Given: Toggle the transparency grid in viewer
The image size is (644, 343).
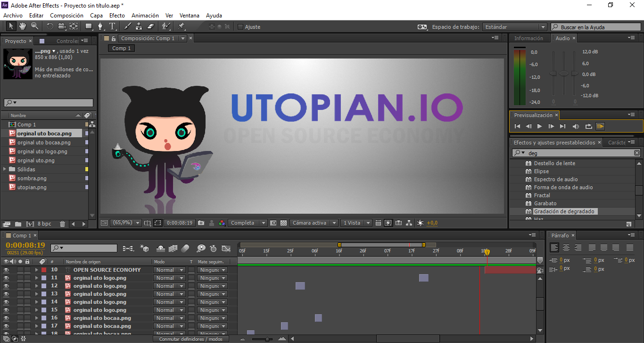Looking at the screenshot, I should pos(284,223).
